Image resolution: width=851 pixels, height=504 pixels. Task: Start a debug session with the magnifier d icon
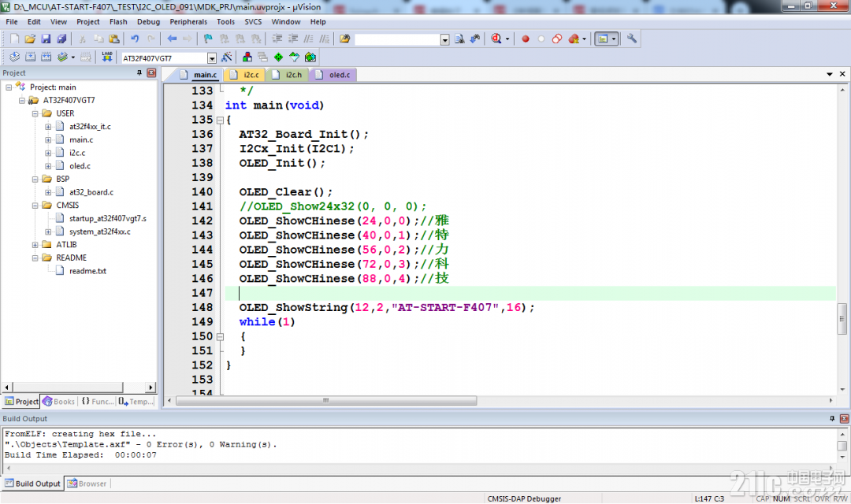coord(496,39)
